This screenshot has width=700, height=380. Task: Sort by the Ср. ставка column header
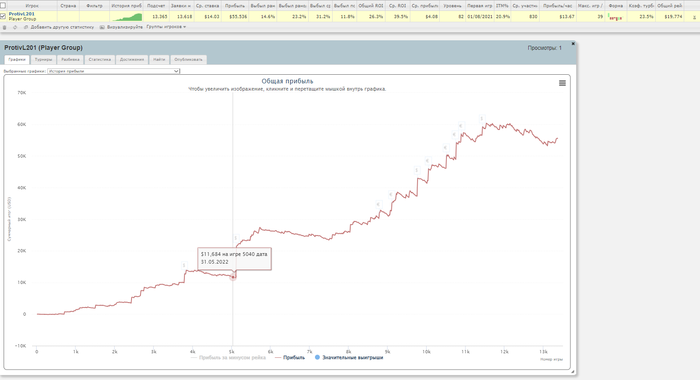click(x=208, y=6)
